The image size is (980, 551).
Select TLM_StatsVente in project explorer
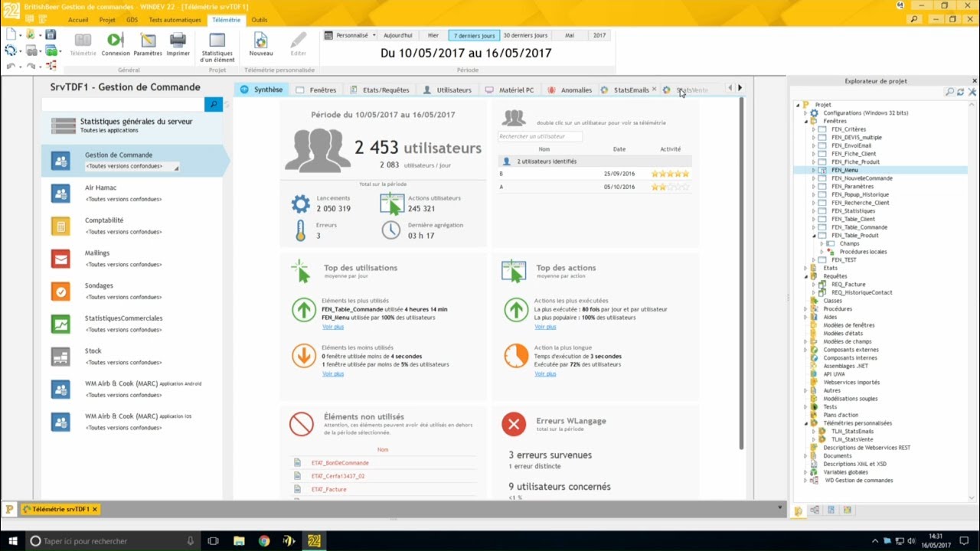click(852, 439)
